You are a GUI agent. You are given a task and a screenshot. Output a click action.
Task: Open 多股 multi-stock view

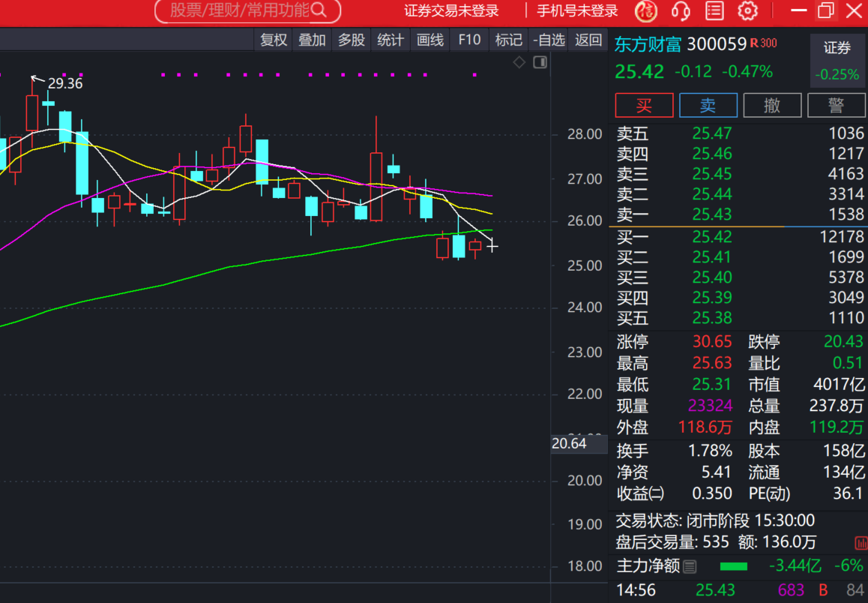351,40
